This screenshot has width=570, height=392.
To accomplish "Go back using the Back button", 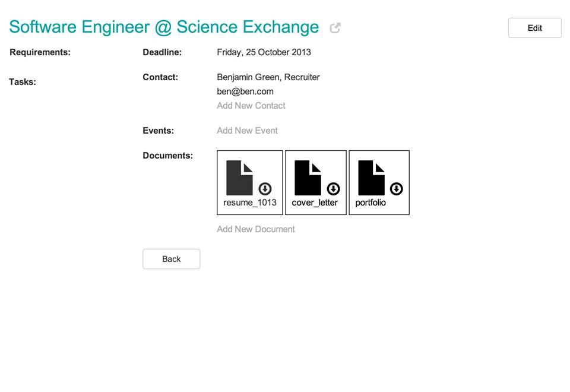I will click(171, 259).
